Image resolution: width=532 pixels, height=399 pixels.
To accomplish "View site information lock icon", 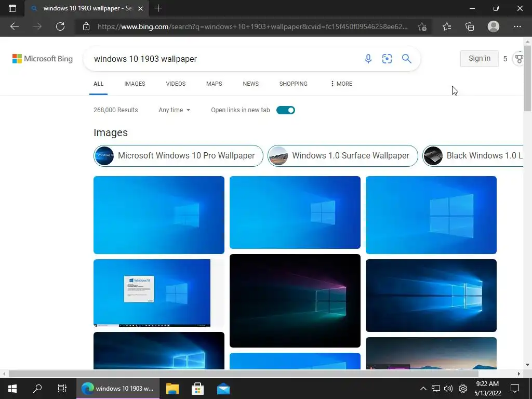I will coord(86,26).
